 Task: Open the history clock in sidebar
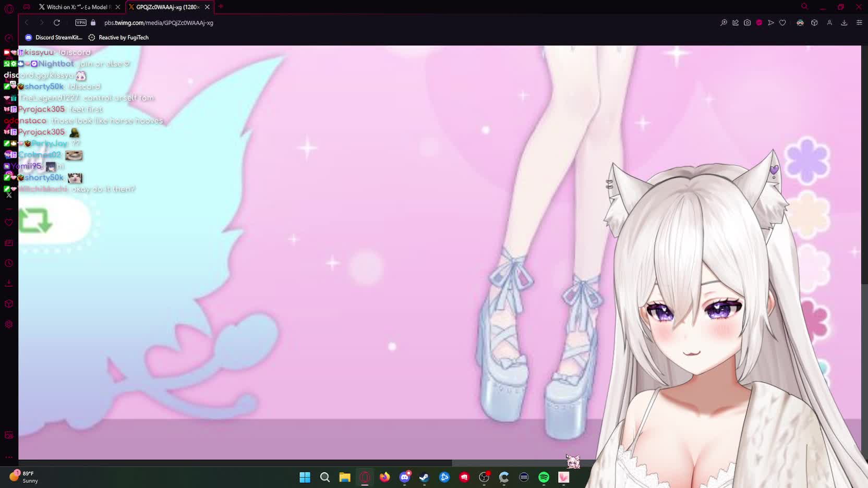pos(9,263)
